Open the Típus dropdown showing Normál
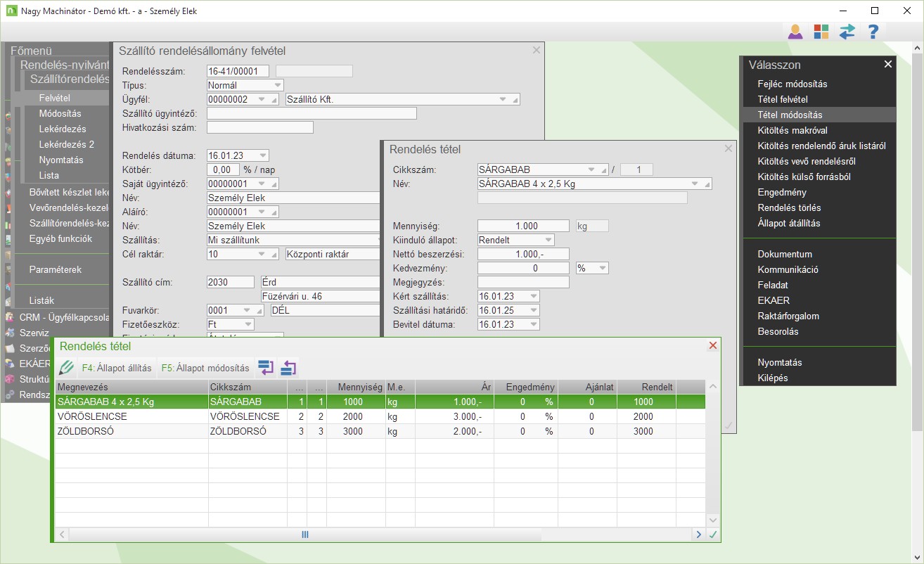The image size is (924, 564). [x=277, y=85]
